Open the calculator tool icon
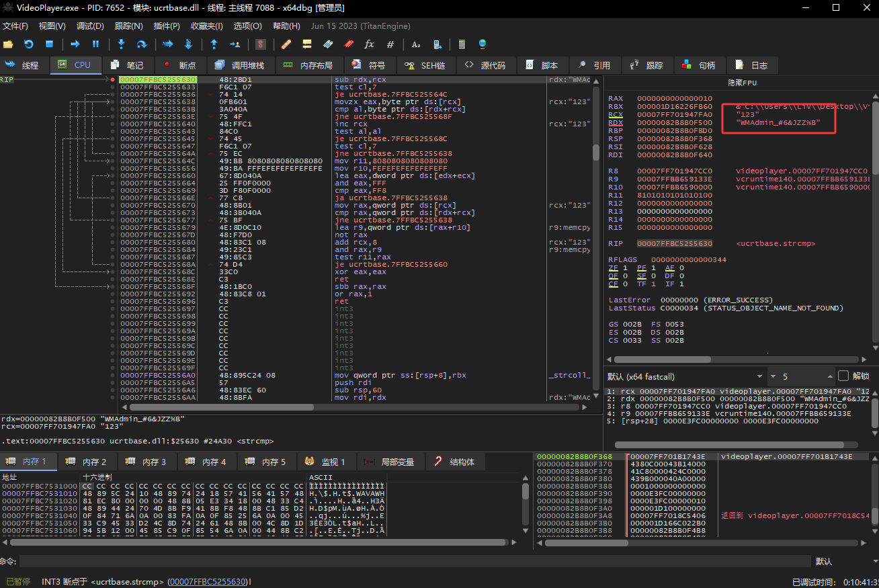Image resolution: width=879 pixels, height=588 pixels. (x=462, y=44)
